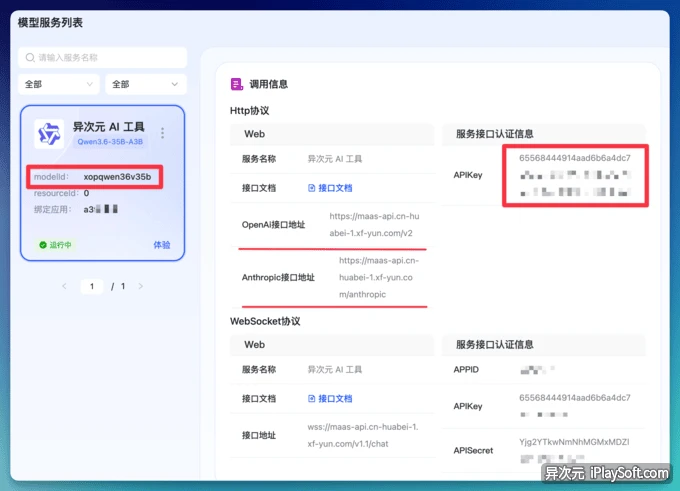Click the blurred APPID value
680x491 pixels.
click(537, 370)
